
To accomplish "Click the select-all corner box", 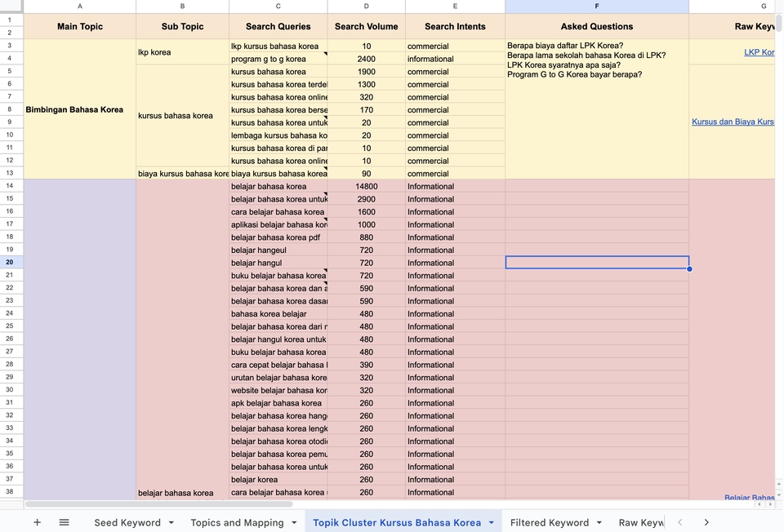I will pos(11,7).
